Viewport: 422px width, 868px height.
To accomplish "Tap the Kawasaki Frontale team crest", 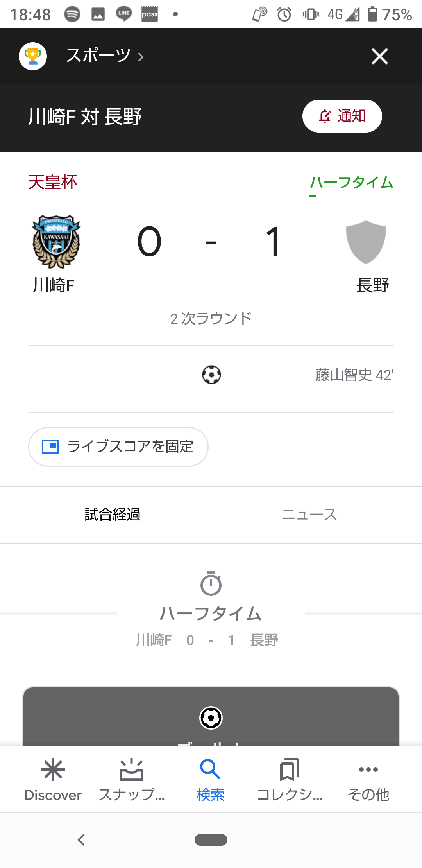I will 56,241.
